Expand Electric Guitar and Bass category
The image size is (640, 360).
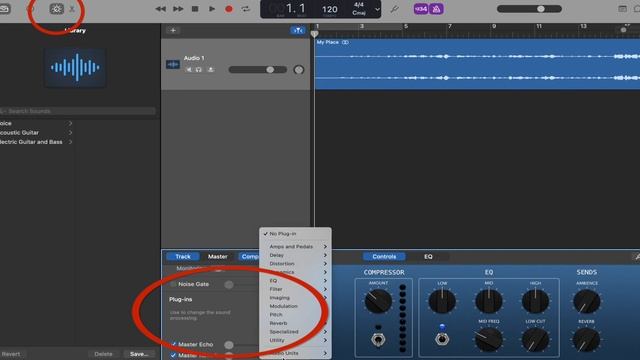pyautogui.click(x=36, y=142)
